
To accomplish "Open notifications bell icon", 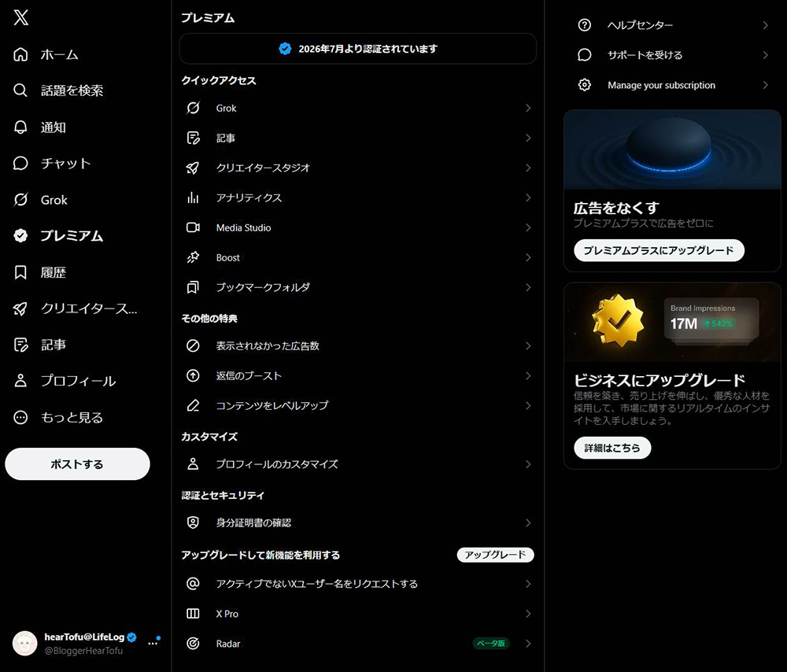I will (x=20, y=127).
